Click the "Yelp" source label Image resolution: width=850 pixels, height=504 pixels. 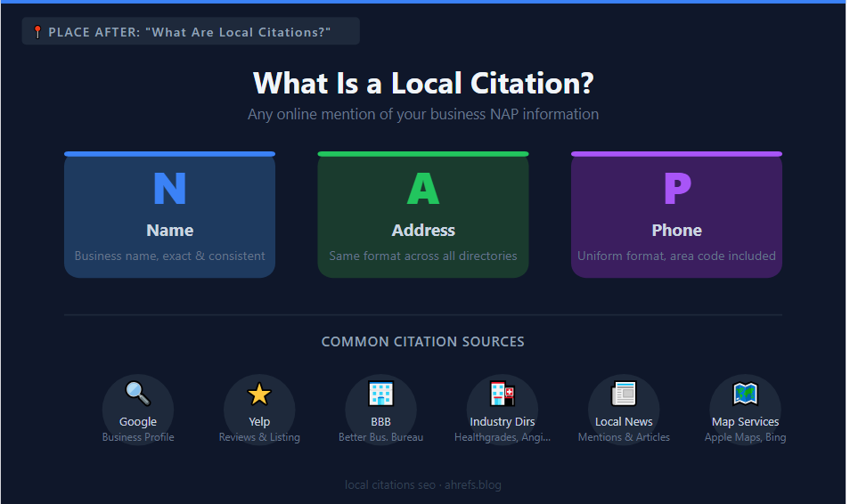pos(259,421)
